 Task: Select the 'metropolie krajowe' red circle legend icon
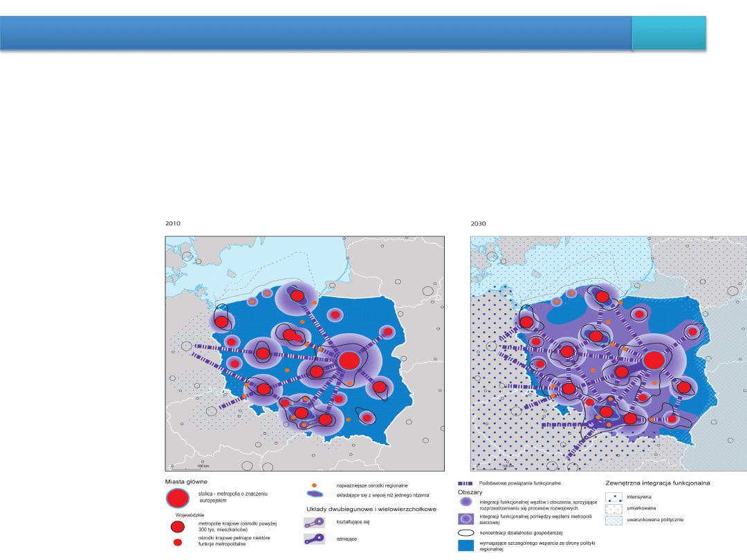click(x=178, y=527)
